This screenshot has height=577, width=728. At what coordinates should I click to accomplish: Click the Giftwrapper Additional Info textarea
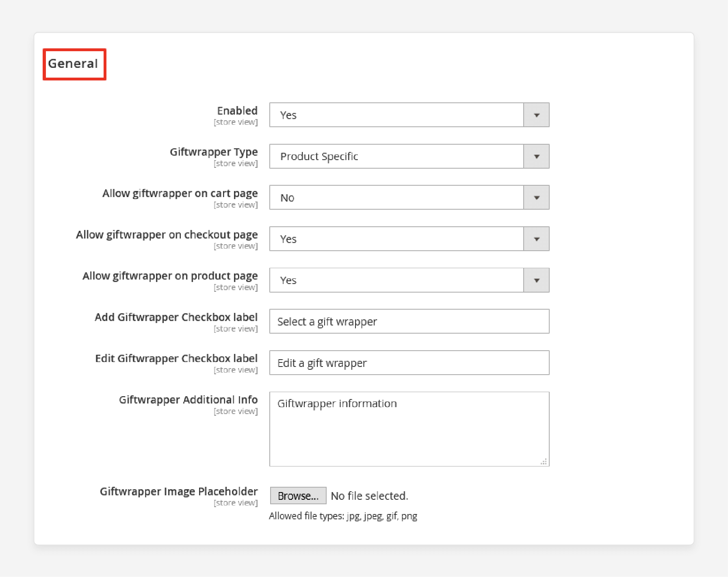(x=409, y=429)
